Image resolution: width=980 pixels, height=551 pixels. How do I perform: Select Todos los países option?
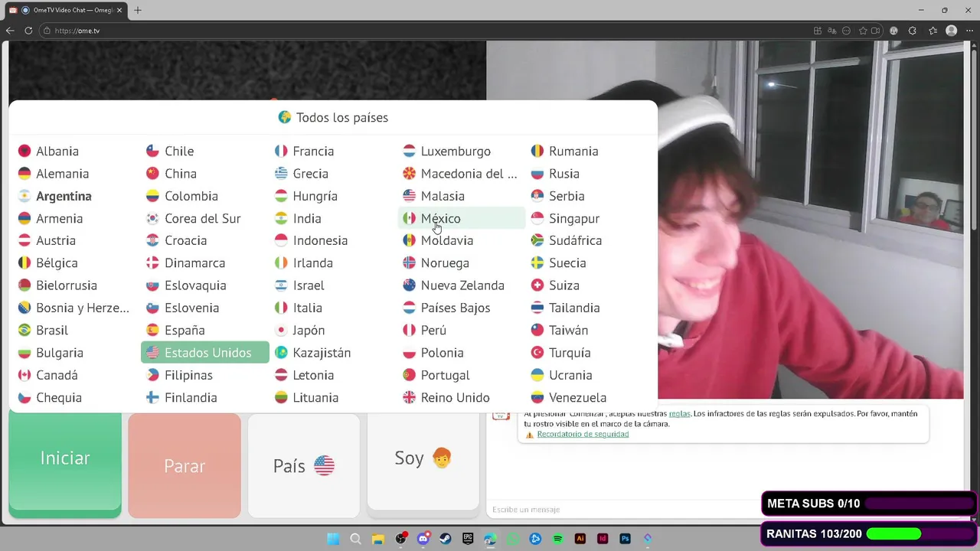[x=333, y=117]
